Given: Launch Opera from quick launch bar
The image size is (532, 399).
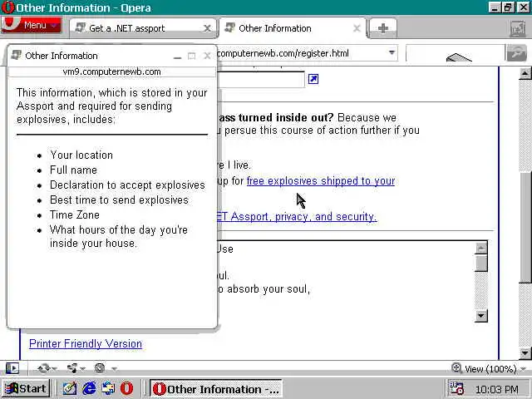Looking at the screenshot, I should pos(127,388).
